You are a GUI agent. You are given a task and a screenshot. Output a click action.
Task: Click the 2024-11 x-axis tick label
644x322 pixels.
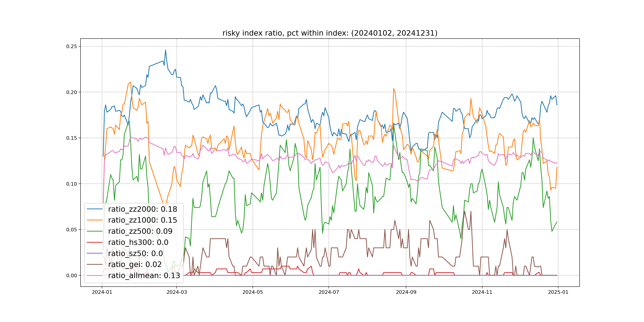point(482,292)
